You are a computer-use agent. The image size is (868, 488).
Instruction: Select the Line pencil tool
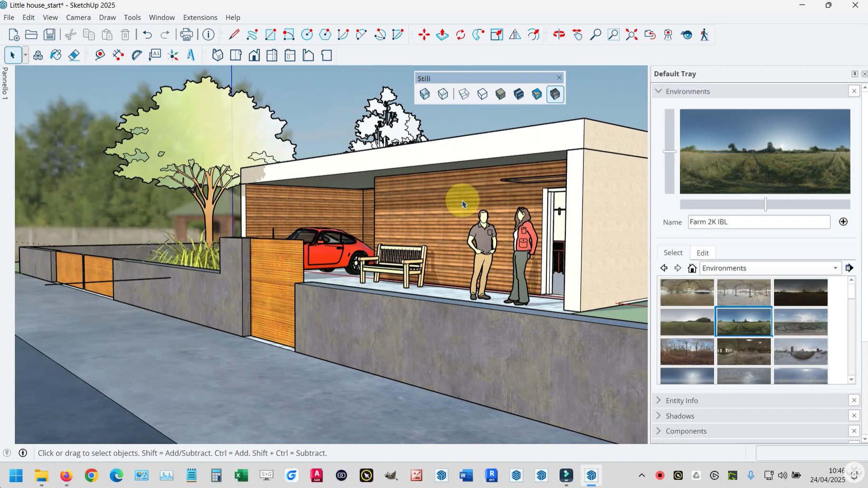[x=234, y=35]
